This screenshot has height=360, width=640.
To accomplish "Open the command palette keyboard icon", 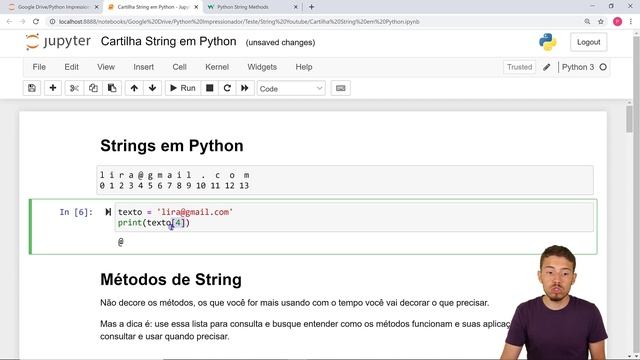I will [x=340, y=88].
